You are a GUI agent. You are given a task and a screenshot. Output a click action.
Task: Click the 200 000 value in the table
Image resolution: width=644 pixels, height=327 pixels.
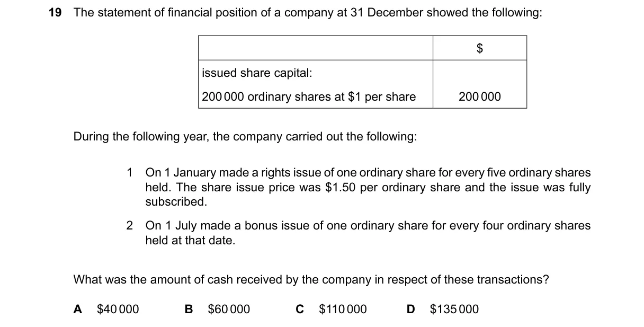[479, 96]
